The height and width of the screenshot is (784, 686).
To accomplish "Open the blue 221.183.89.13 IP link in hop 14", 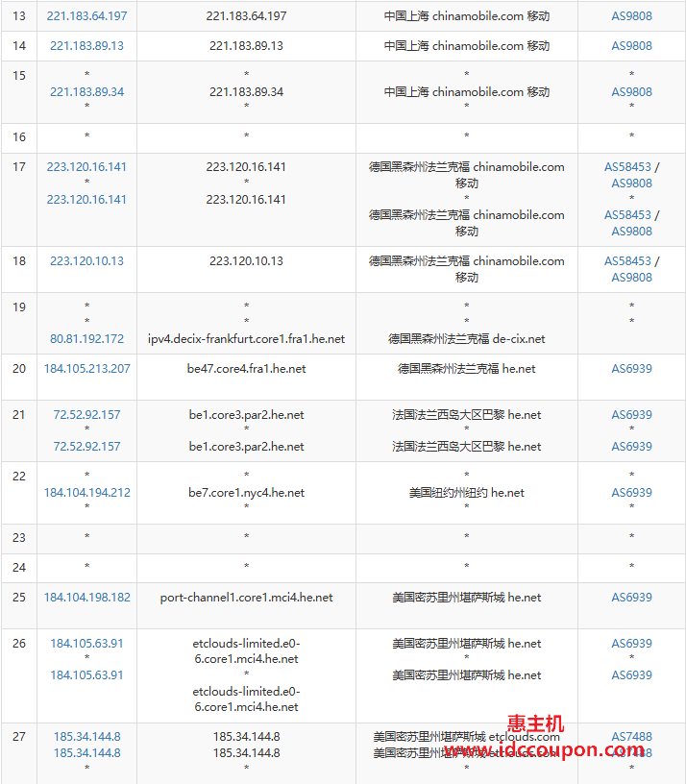I will 87,46.
